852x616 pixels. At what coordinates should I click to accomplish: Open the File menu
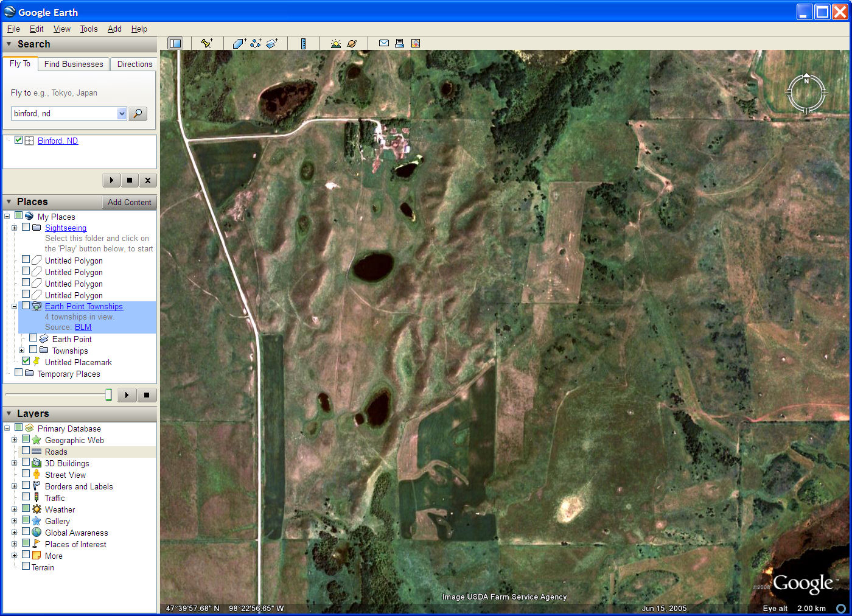[13, 29]
